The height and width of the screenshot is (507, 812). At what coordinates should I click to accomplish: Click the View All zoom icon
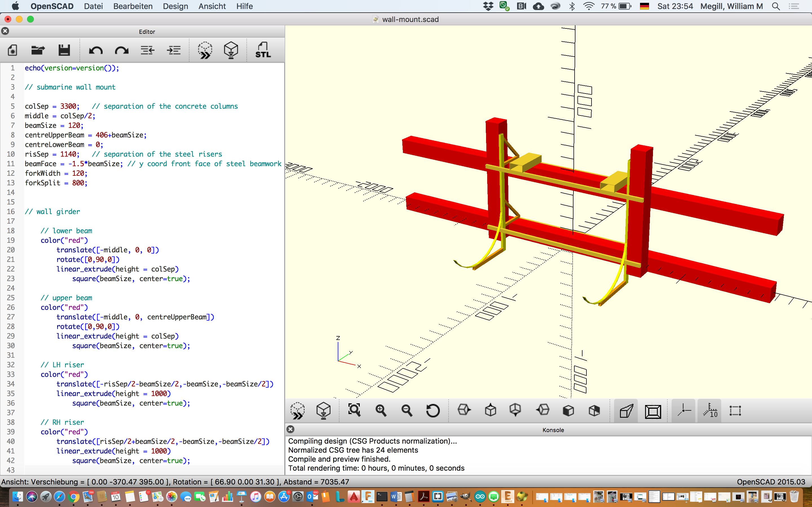[354, 410]
